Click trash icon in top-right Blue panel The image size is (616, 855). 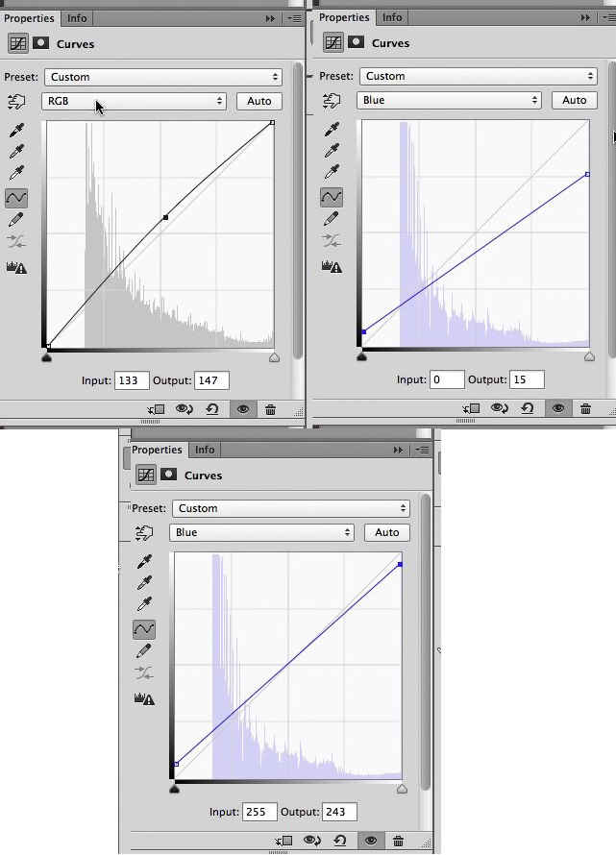[x=585, y=408]
